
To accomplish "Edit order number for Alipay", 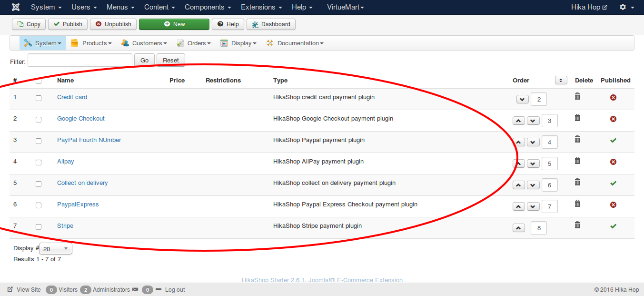I will (x=549, y=163).
